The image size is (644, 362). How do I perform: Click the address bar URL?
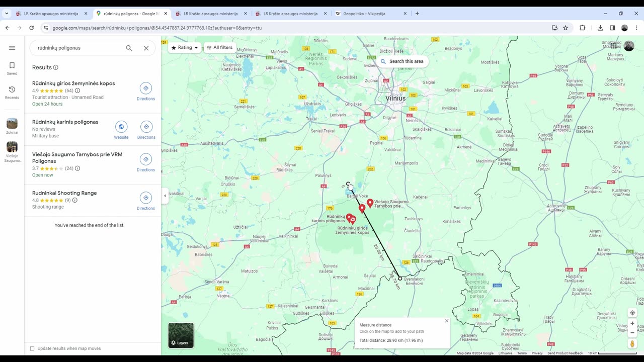point(157,28)
